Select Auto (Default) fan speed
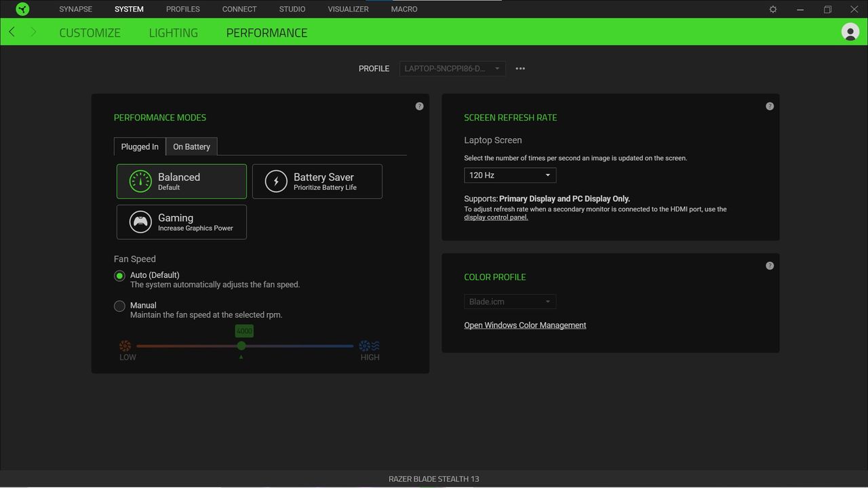Viewport: 868px width, 488px height. [x=119, y=276]
